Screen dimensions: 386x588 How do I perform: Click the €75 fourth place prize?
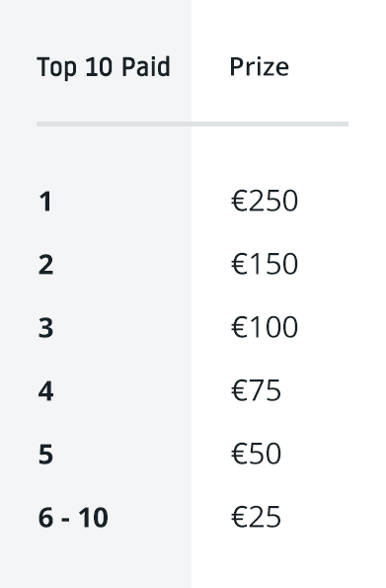[x=256, y=390]
